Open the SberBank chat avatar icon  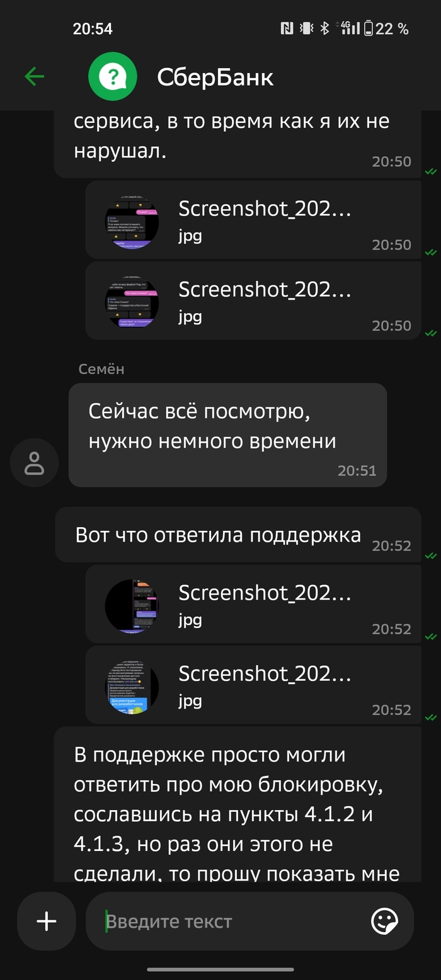pos(113,77)
